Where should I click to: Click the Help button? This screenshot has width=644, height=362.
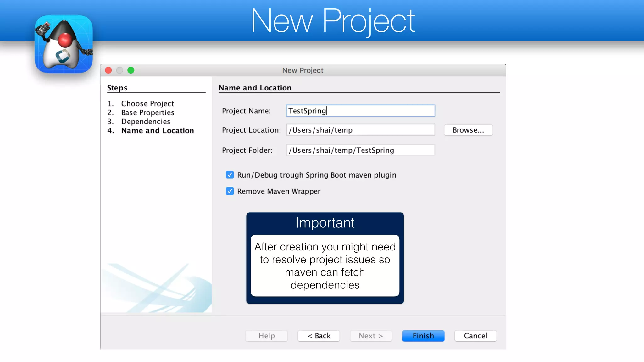point(266,336)
